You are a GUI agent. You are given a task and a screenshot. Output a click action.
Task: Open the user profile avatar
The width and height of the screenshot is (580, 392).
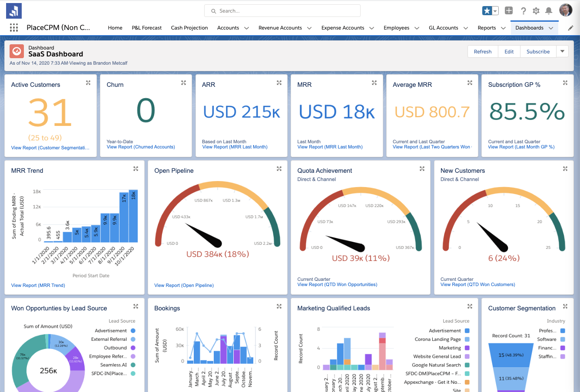click(565, 10)
